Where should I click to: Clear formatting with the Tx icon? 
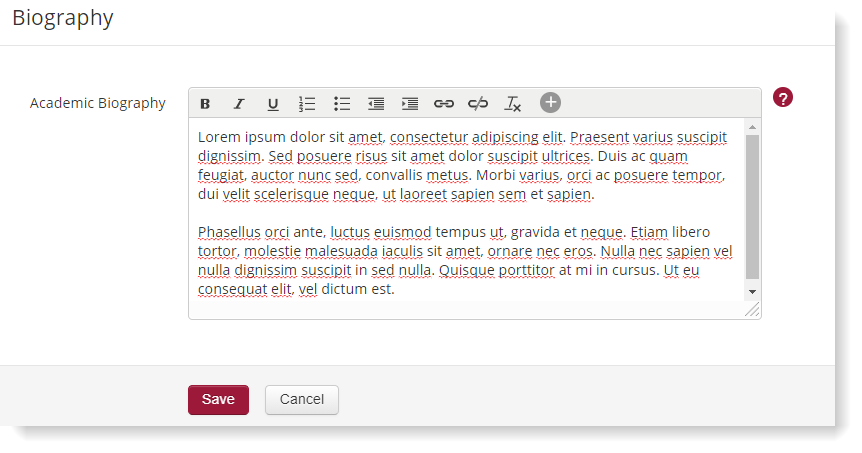click(x=513, y=104)
